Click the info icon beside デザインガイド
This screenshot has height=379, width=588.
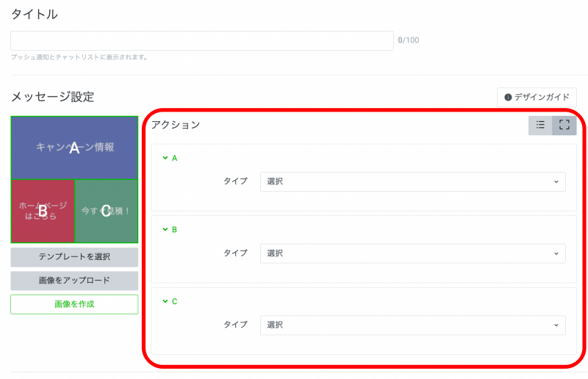(x=508, y=97)
